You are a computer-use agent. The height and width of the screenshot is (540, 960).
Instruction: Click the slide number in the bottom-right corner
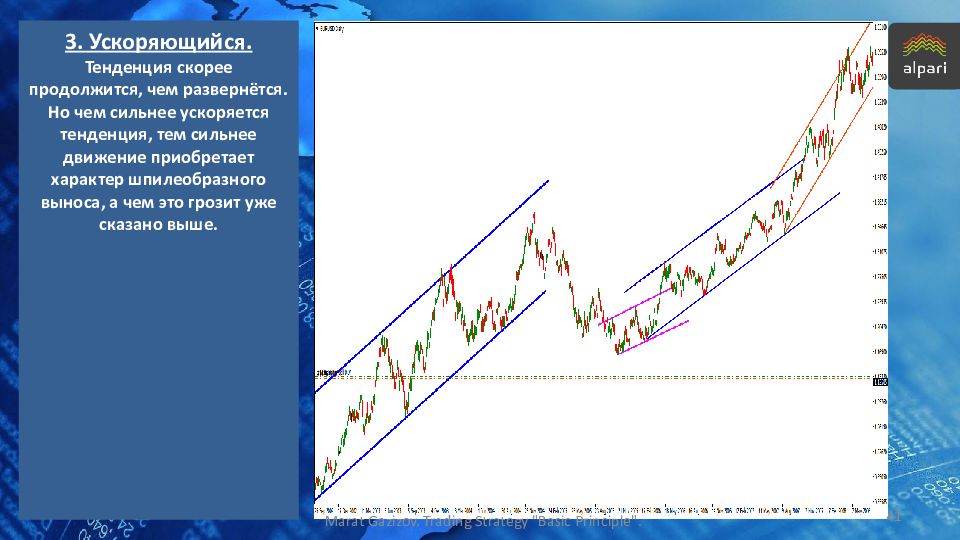pos(896,517)
